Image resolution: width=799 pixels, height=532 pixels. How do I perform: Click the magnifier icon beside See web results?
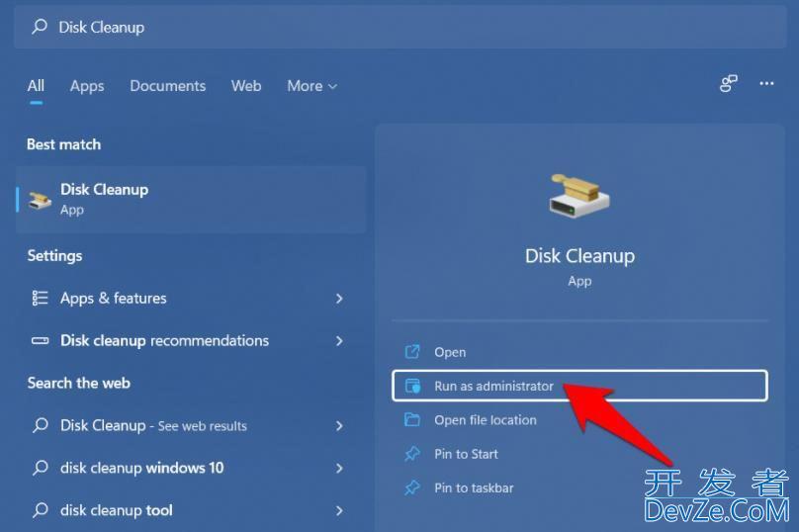click(40, 425)
